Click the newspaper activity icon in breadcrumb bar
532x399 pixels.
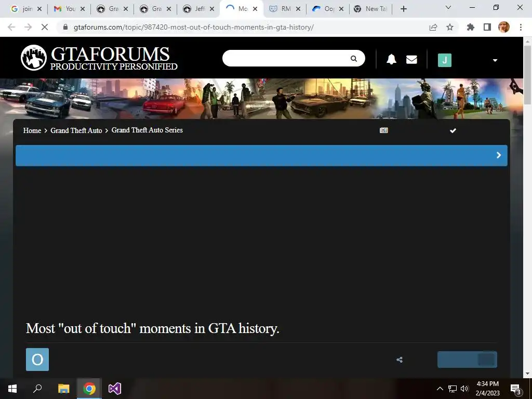click(384, 130)
